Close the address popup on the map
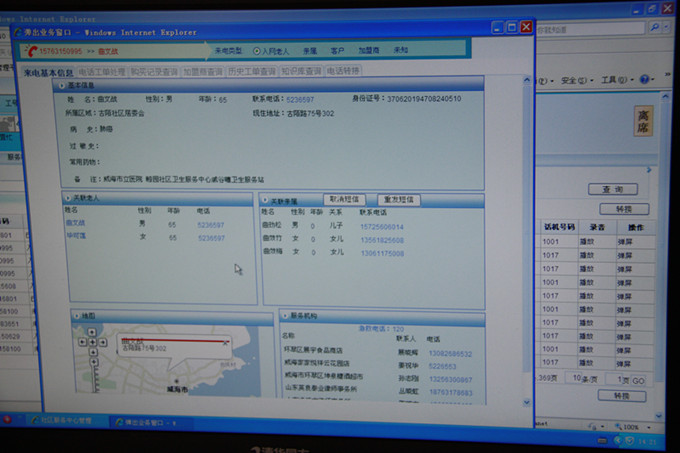Screen dimensions: 680x453 (226, 342)
